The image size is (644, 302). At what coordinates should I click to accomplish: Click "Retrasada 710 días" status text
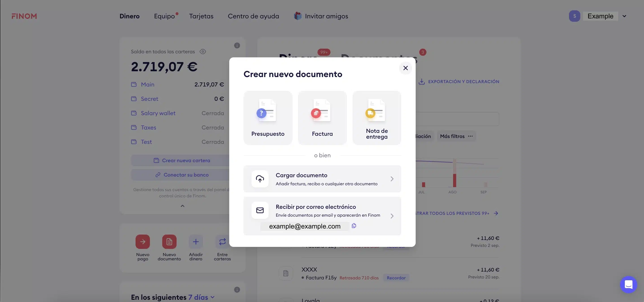point(359,278)
